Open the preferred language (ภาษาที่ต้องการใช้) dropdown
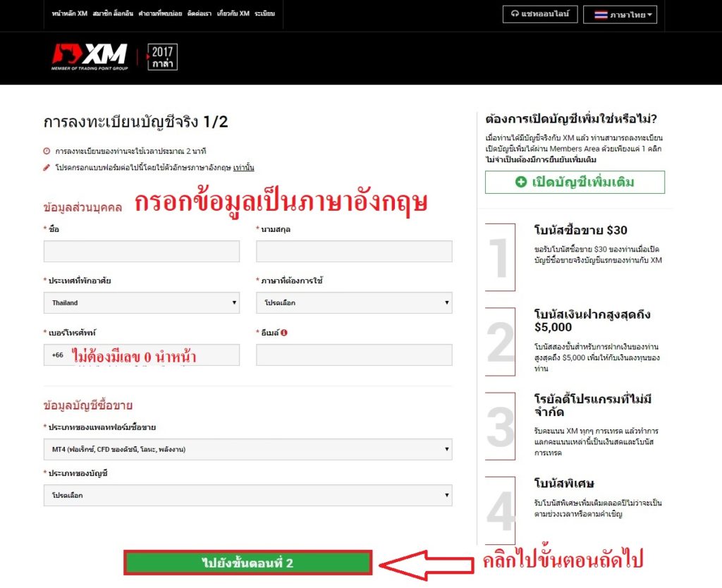Image resolution: width=722 pixels, height=588 pixels. (354, 302)
